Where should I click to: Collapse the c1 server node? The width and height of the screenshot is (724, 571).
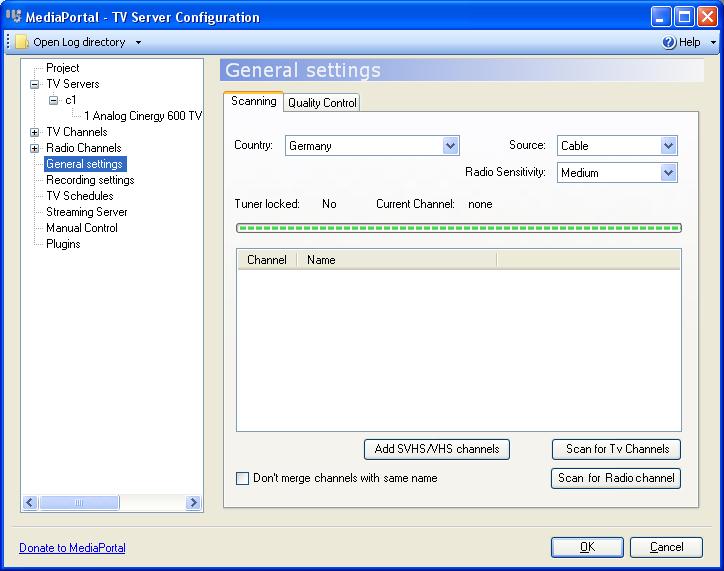(54, 100)
